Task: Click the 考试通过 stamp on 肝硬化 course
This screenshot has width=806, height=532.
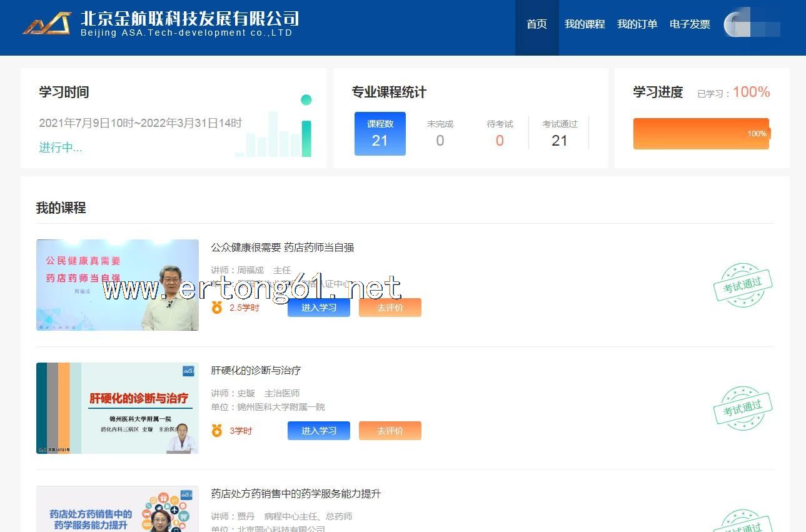Action: [x=743, y=408]
